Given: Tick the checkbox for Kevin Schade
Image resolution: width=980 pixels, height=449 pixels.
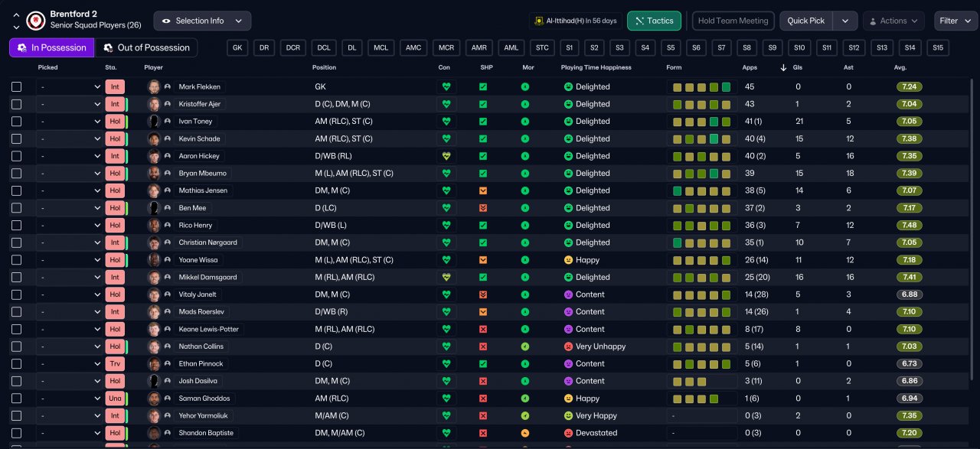Looking at the screenshot, I should tap(17, 139).
